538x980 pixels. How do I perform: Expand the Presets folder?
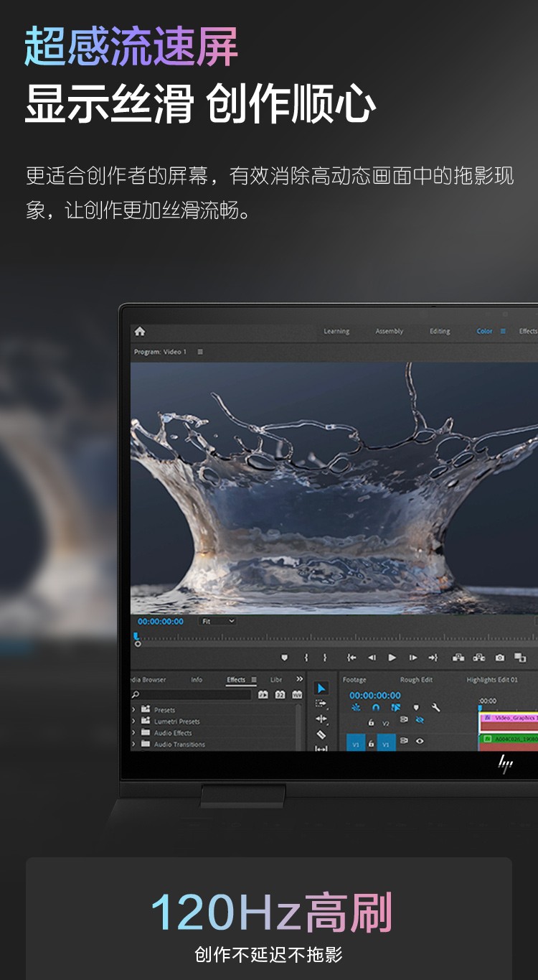133,709
